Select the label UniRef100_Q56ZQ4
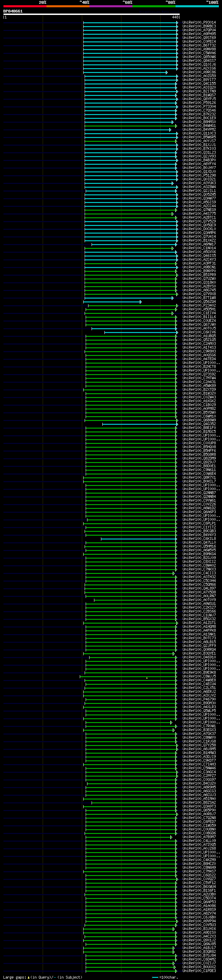 point(199,302)
